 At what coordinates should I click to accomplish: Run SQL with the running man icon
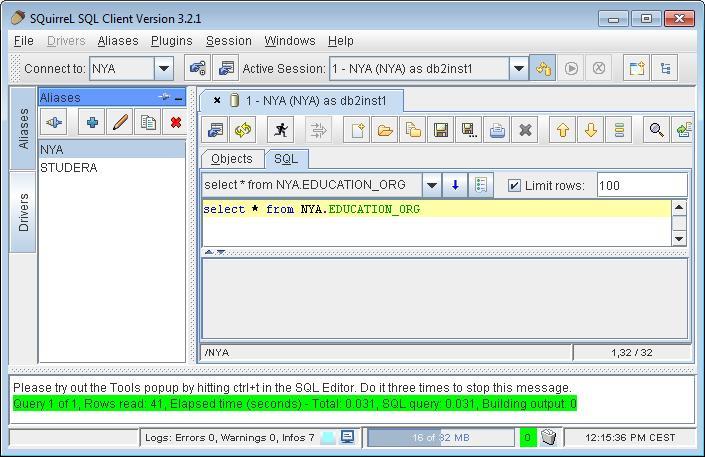coord(281,130)
